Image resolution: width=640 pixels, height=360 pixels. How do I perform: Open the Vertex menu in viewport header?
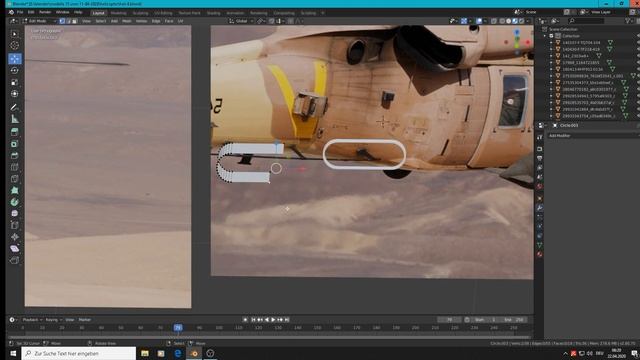141,21
